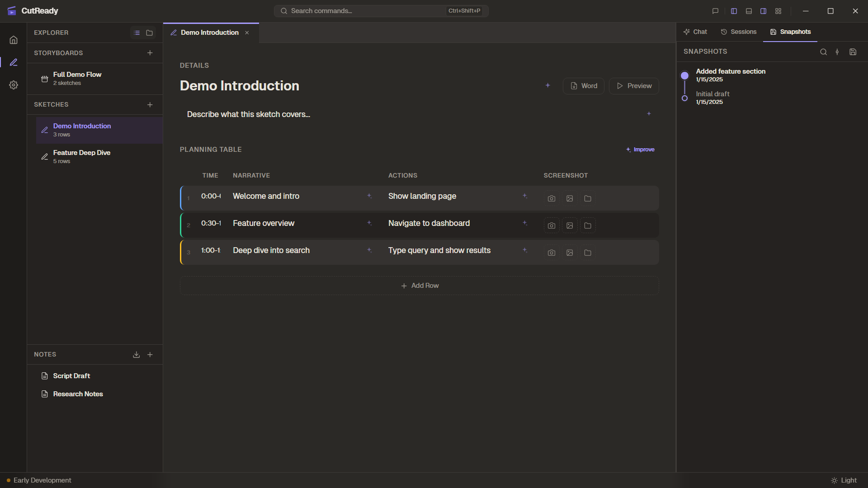
Task: Open Settings gear in activity bar
Action: click(14, 85)
